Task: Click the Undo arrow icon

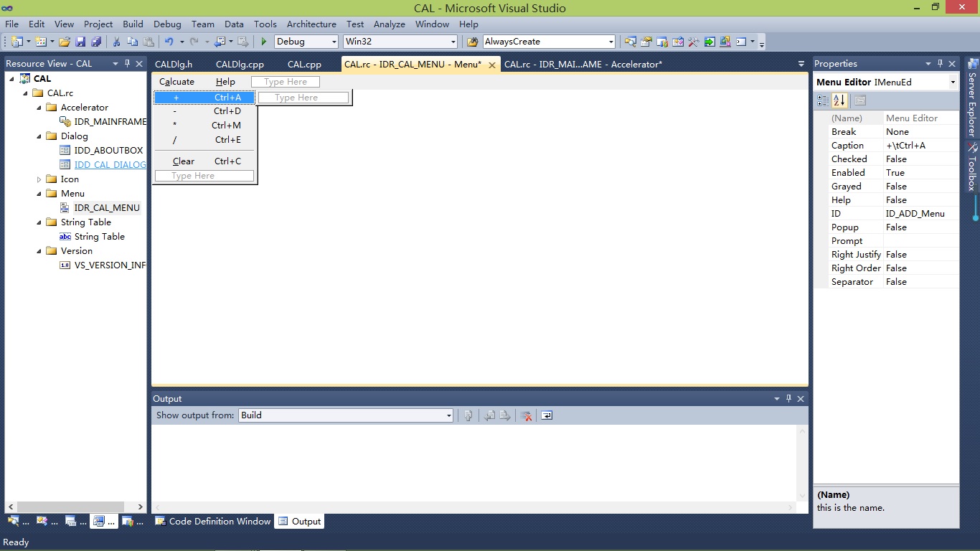Action: click(x=169, y=42)
